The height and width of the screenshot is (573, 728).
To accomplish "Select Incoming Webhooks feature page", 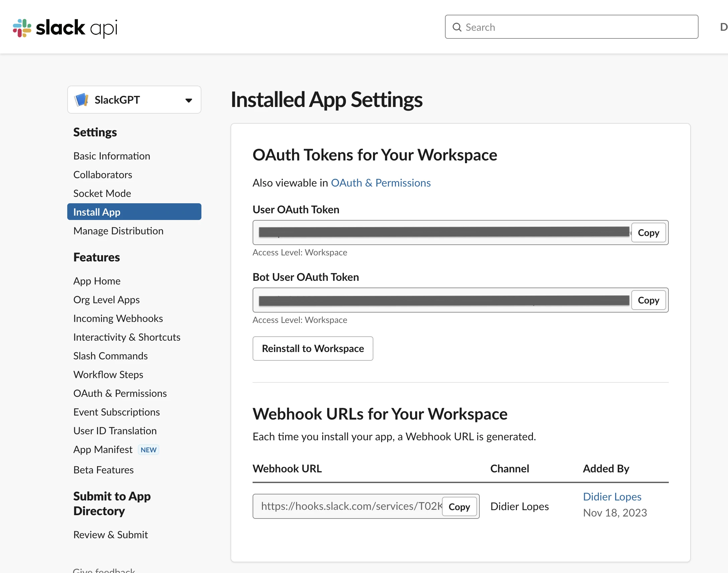I will pos(118,318).
